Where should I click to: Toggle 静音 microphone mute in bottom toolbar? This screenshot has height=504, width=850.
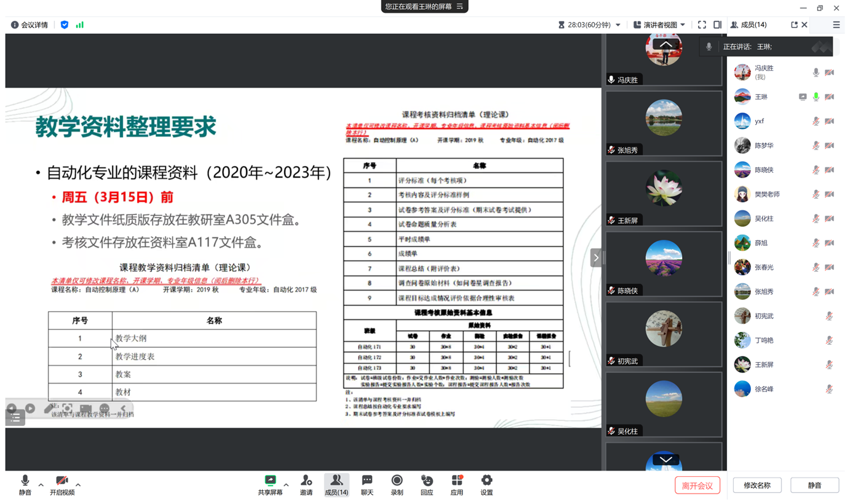pos(25,484)
